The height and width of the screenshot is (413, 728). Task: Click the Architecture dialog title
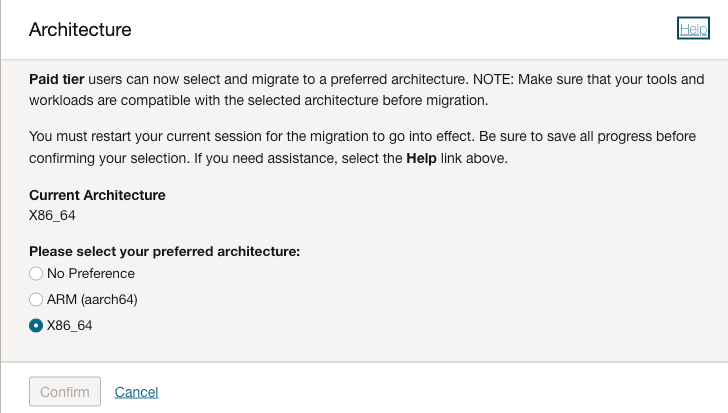80,30
